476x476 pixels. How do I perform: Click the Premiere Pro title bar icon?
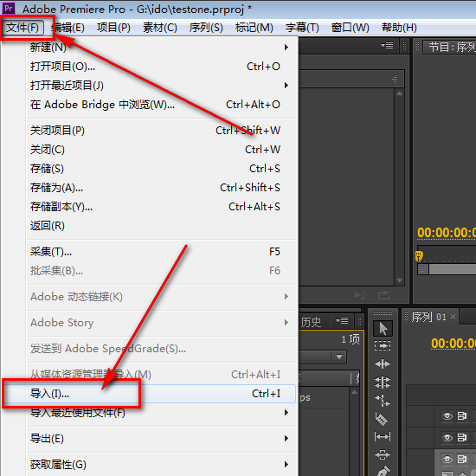point(9,8)
